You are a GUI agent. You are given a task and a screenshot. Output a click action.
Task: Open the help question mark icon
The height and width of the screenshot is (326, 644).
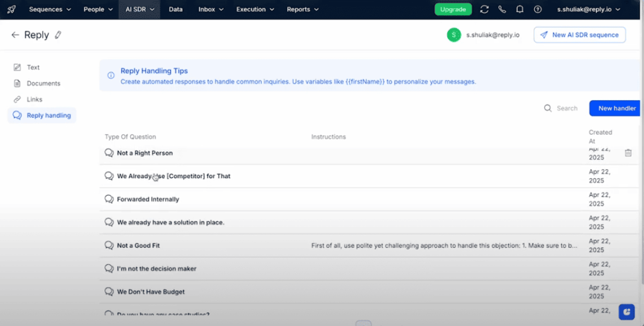point(538,9)
